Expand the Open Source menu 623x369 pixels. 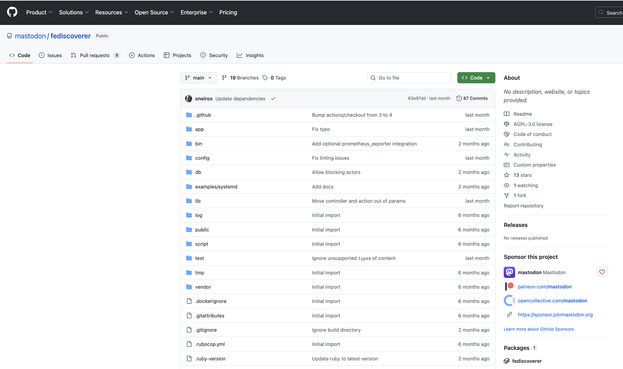point(154,12)
